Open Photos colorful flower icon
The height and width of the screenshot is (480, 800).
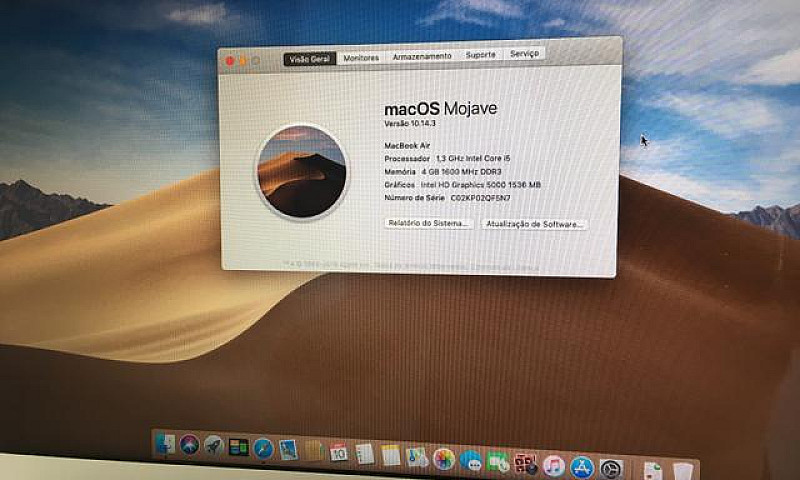444,459
